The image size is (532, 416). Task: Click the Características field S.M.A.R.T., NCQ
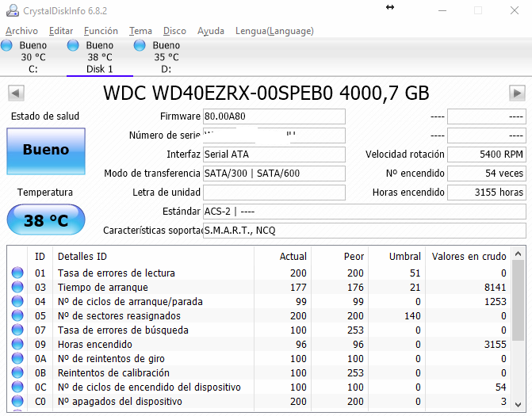[x=365, y=231]
